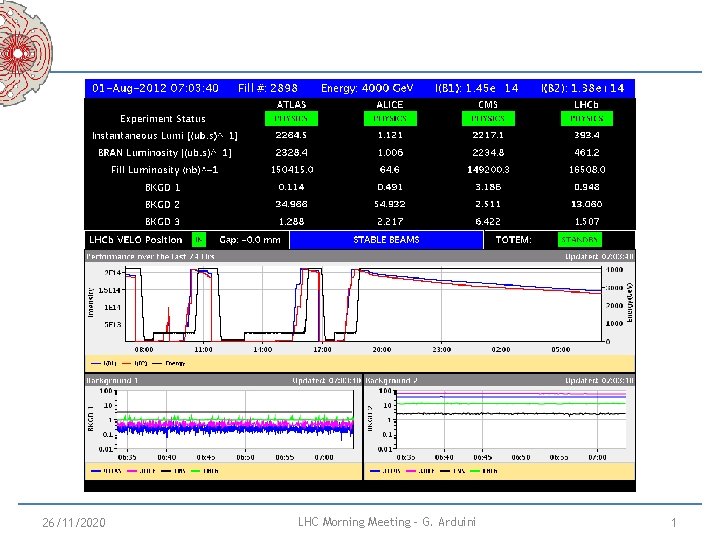The height and width of the screenshot is (540, 720).
Task: Click the BKGD 1 row label
Action: 163,187
